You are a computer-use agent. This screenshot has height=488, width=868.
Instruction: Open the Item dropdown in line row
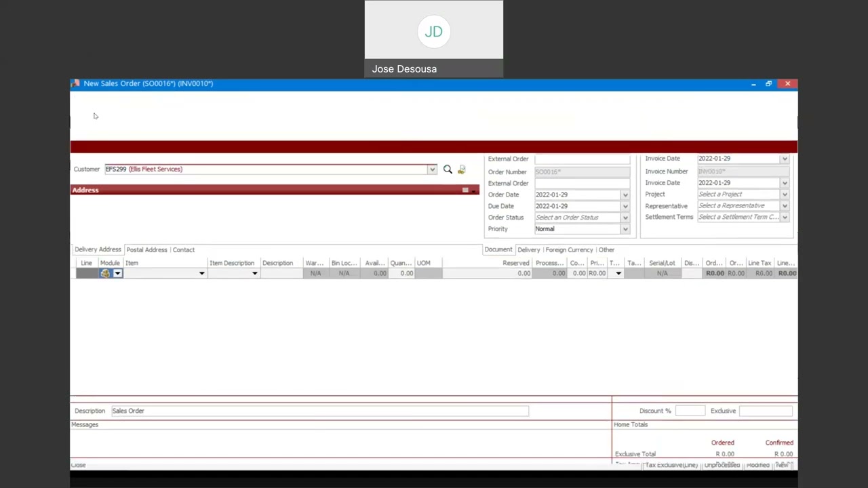pos(201,273)
